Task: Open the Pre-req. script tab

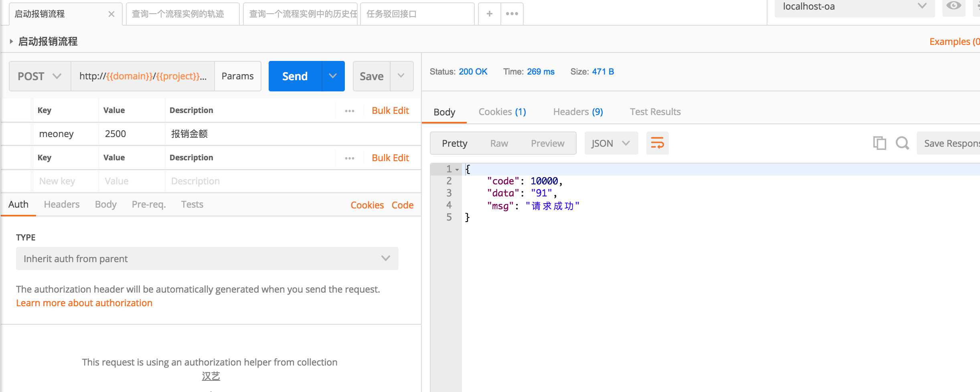Action: (x=149, y=204)
